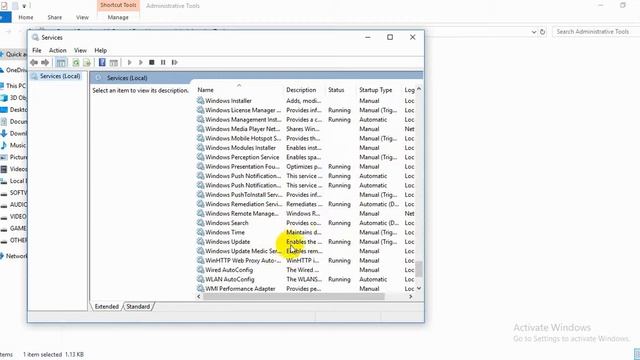Open the Action menu in Services
The width and height of the screenshot is (640, 360).
point(58,50)
